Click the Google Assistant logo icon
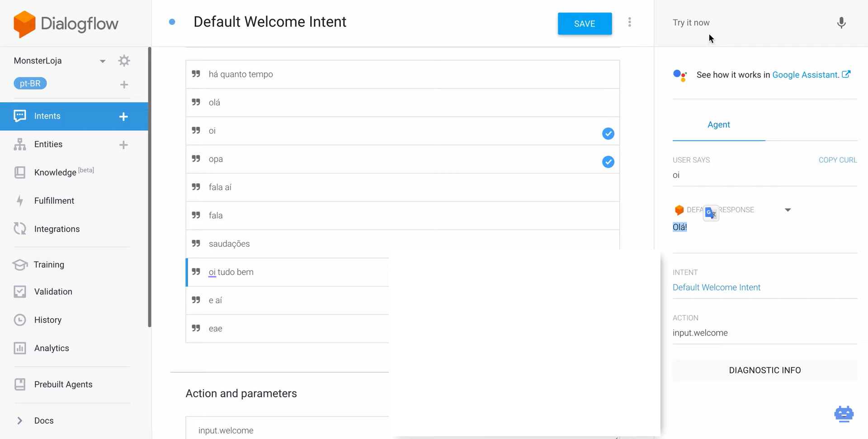 pyautogui.click(x=680, y=75)
